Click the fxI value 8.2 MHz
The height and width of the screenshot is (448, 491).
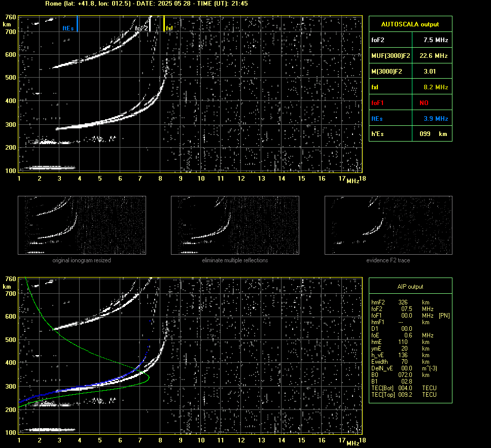[436, 87]
